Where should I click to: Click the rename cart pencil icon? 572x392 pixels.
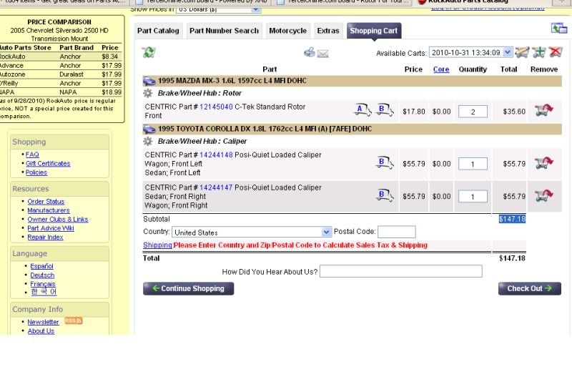click(x=523, y=52)
